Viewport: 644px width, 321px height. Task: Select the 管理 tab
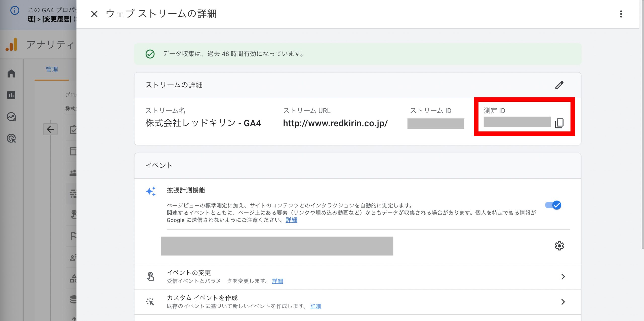[52, 69]
